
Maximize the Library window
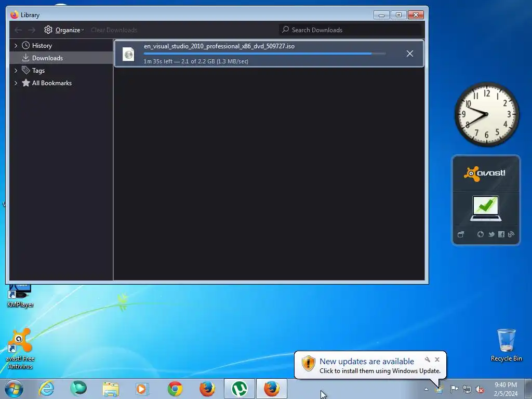(398, 15)
